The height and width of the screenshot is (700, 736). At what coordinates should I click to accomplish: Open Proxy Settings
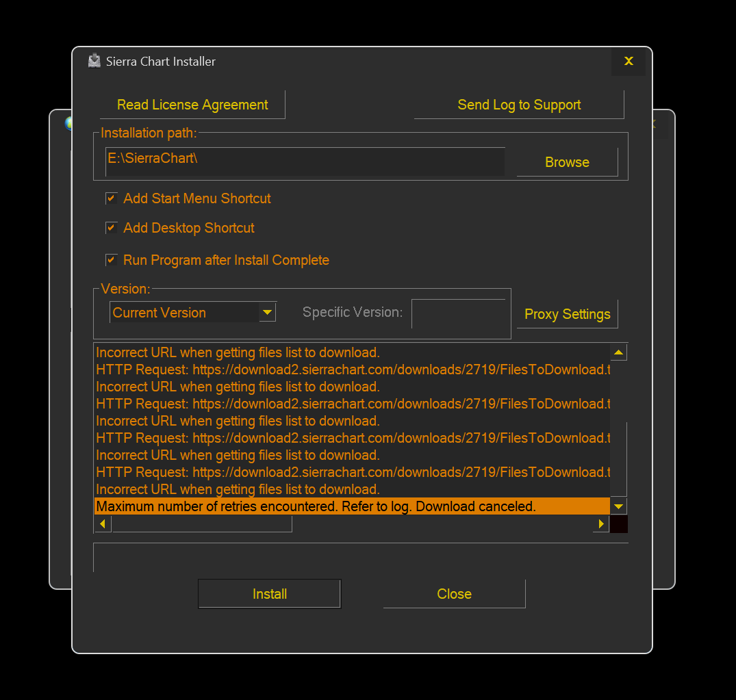567,314
